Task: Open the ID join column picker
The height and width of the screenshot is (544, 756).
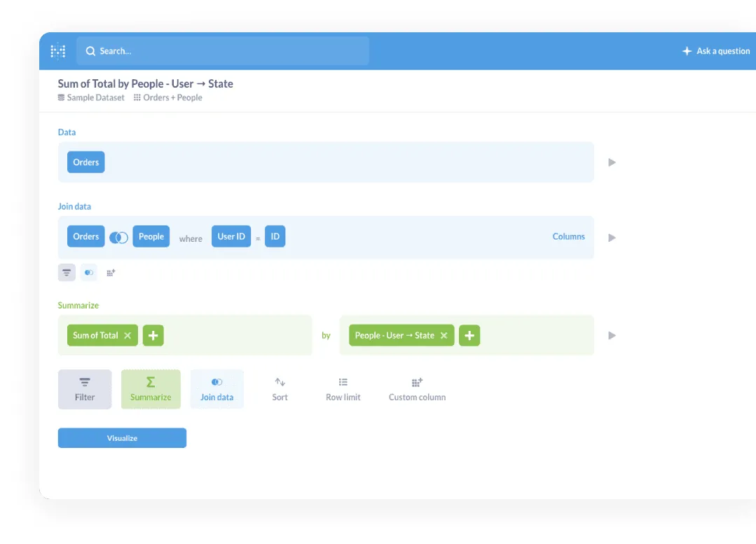Action: (x=275, y=236)
